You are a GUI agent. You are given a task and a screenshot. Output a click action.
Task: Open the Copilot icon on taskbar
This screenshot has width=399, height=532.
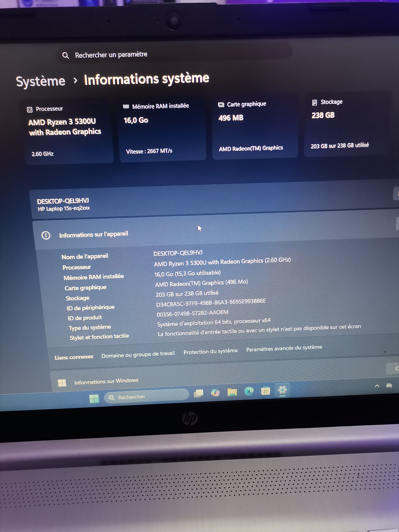click(215, 393)
